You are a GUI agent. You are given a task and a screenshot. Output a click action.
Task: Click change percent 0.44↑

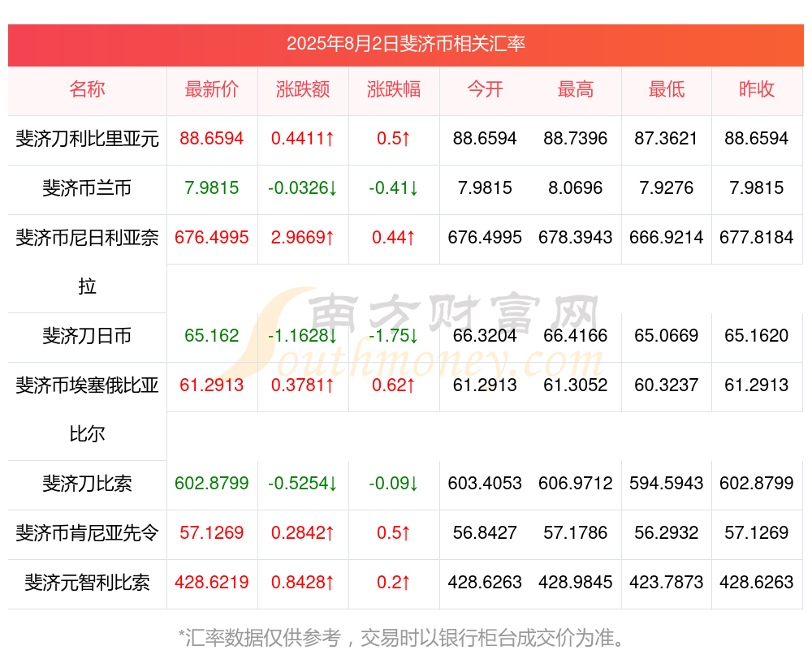pos(394,237)
